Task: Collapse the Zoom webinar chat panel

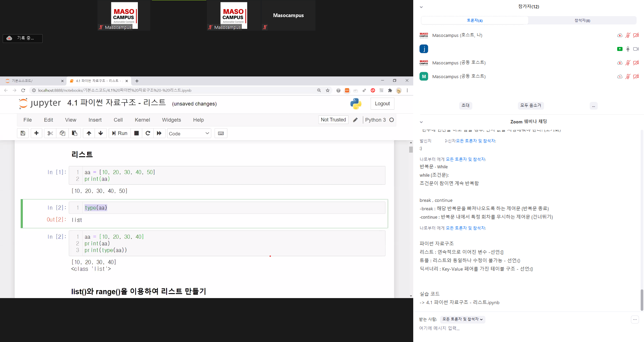Action: tap(421, 122)
